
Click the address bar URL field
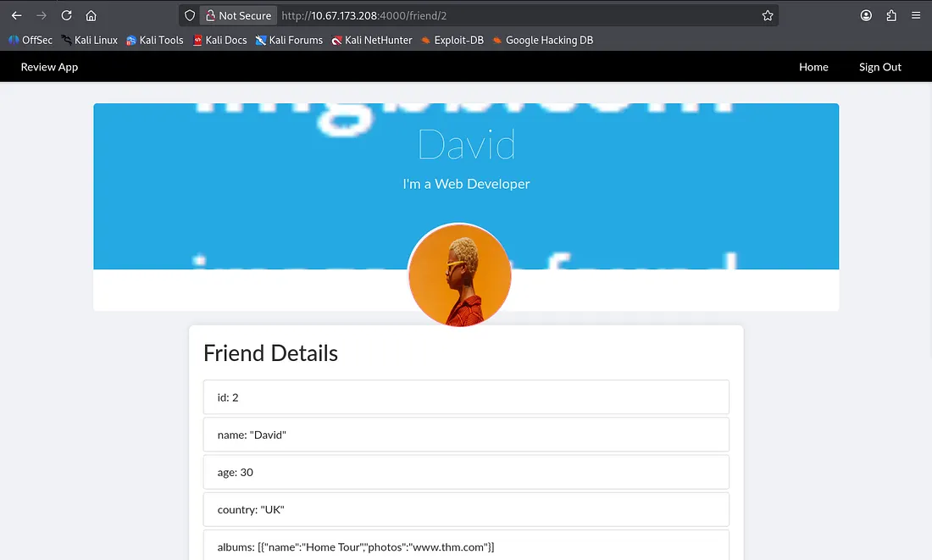pos(508,15)
